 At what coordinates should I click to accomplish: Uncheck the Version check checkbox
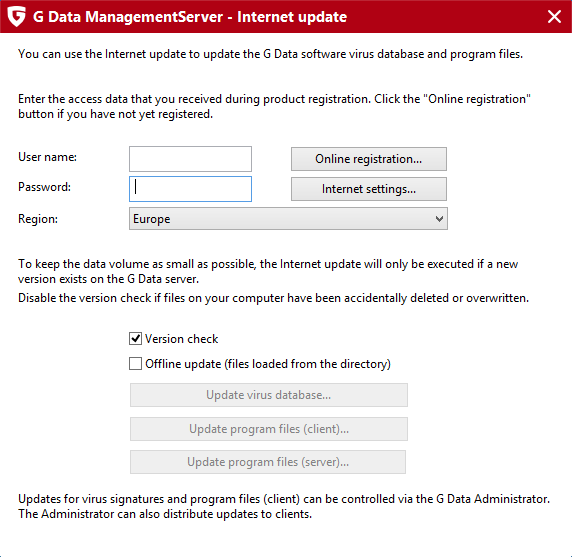135,339
